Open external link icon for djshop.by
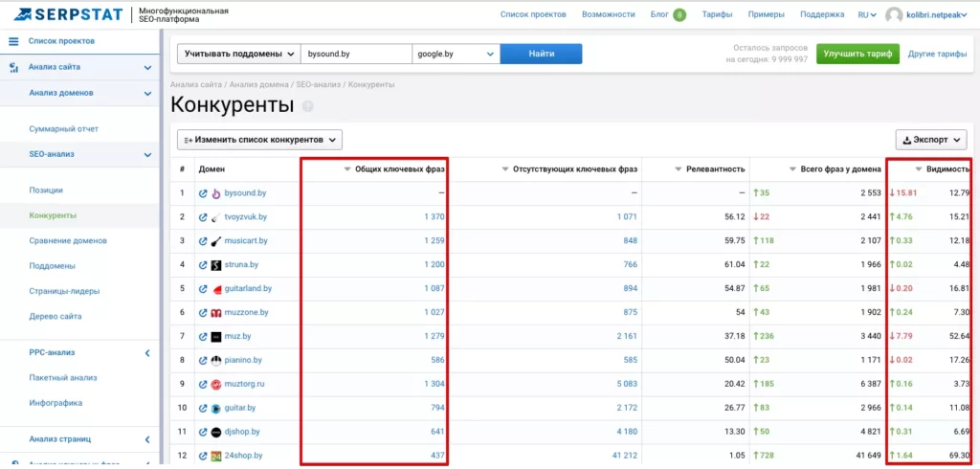980x469 pixels. [203, 432]
